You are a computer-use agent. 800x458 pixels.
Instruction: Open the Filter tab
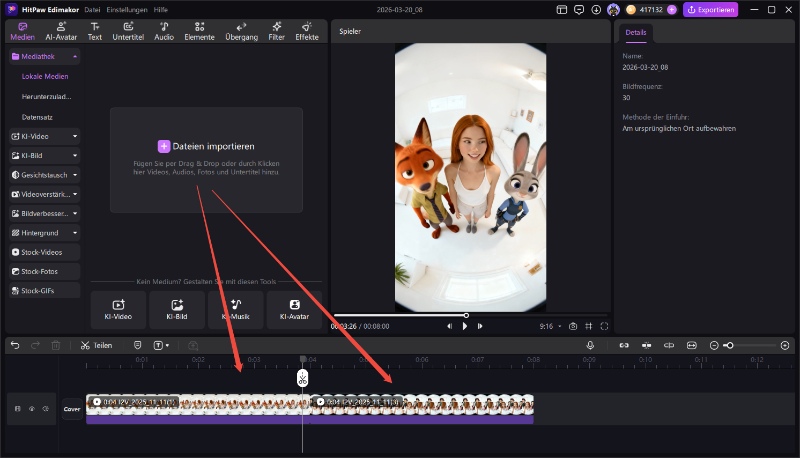pos(277,32)
